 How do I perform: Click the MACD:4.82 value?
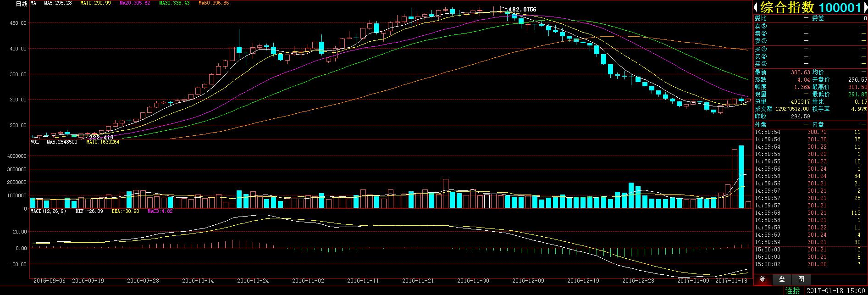(160, 212)
